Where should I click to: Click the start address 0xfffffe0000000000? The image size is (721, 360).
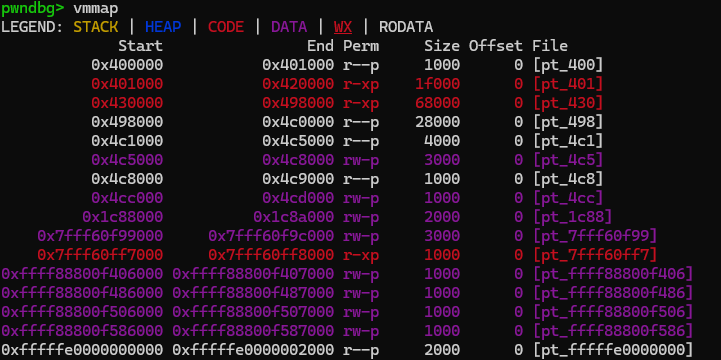82,349
